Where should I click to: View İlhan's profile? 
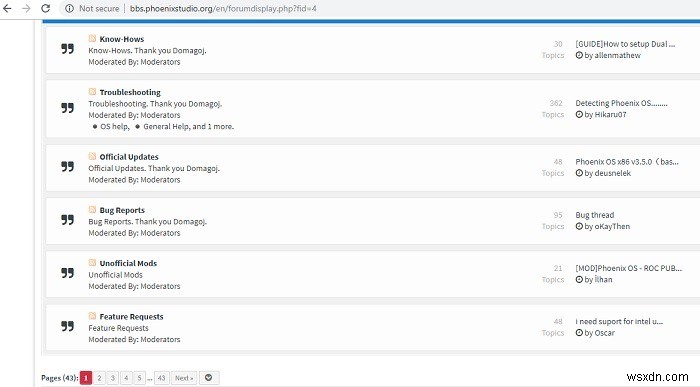(603, 279)
